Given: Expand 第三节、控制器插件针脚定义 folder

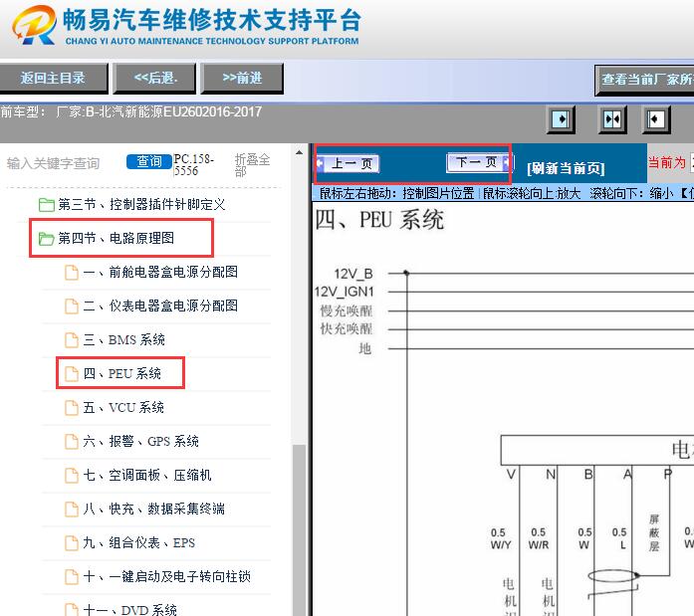Looking at the screenshot, I should pos(141,205).
